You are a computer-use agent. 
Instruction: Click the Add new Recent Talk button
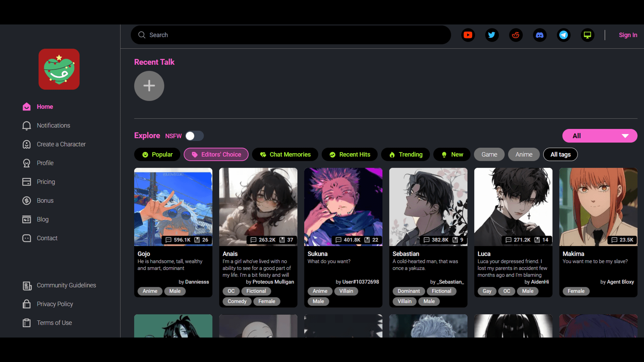point(149,86)
